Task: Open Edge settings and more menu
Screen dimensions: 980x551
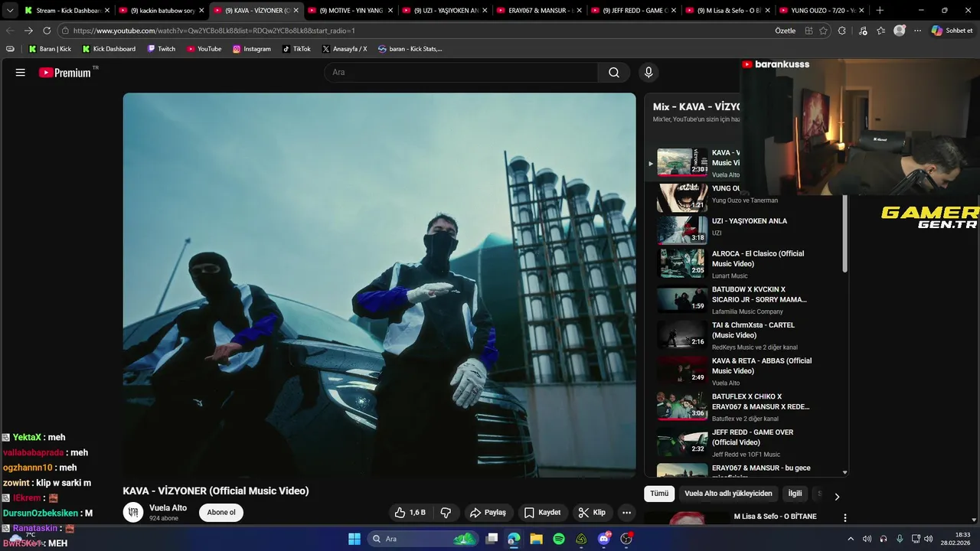Action: 918,31
